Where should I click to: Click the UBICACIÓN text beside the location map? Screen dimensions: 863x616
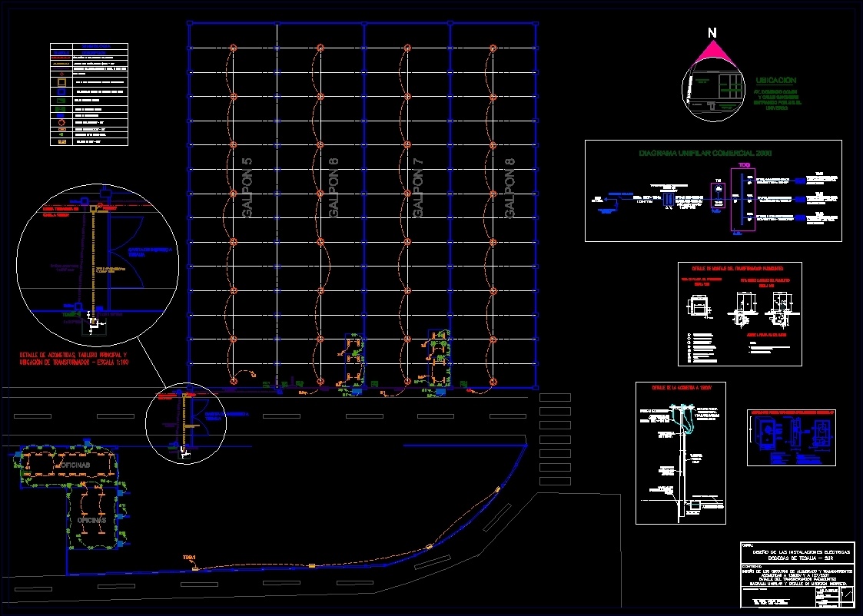777,79
